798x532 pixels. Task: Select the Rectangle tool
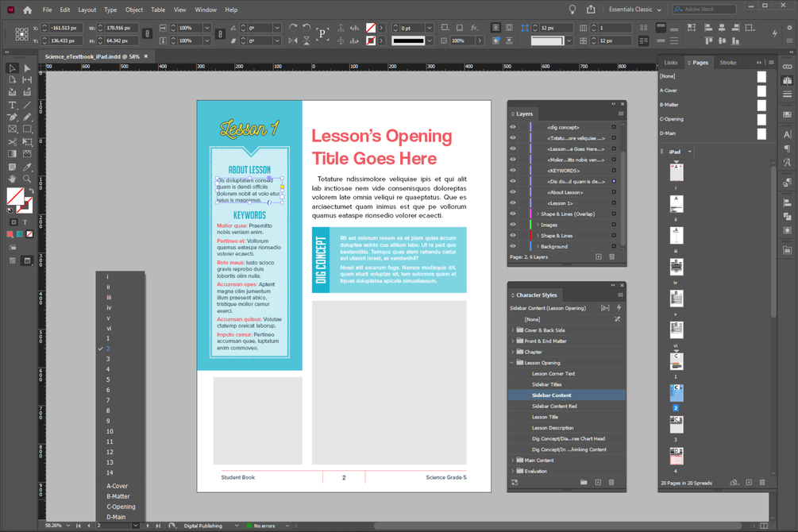click(27, 129)
